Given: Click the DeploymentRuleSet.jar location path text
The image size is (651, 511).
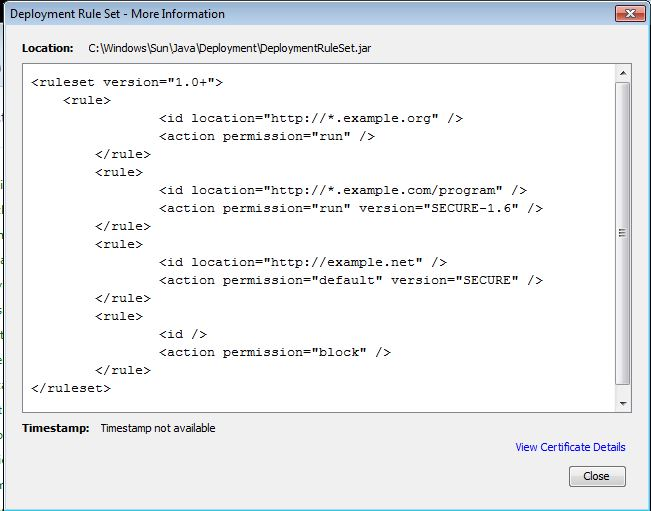Looking at the screenshot, I should click(230, 48).
